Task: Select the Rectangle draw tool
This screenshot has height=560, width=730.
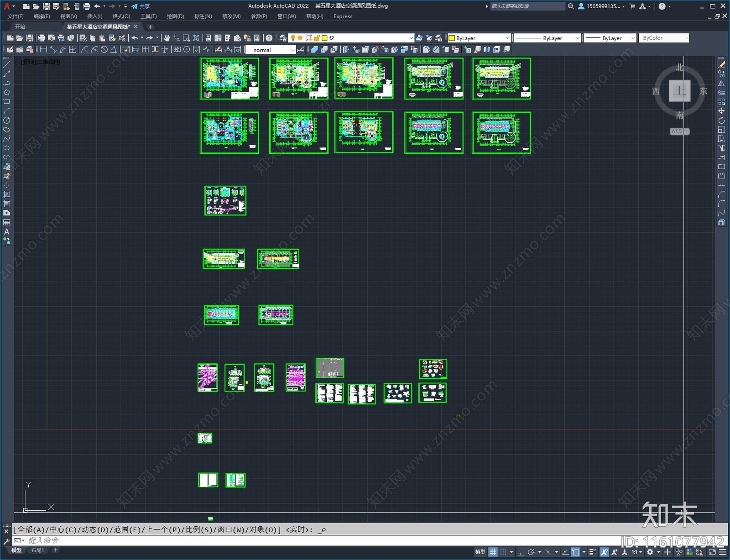Action: [x=7, y=102]
